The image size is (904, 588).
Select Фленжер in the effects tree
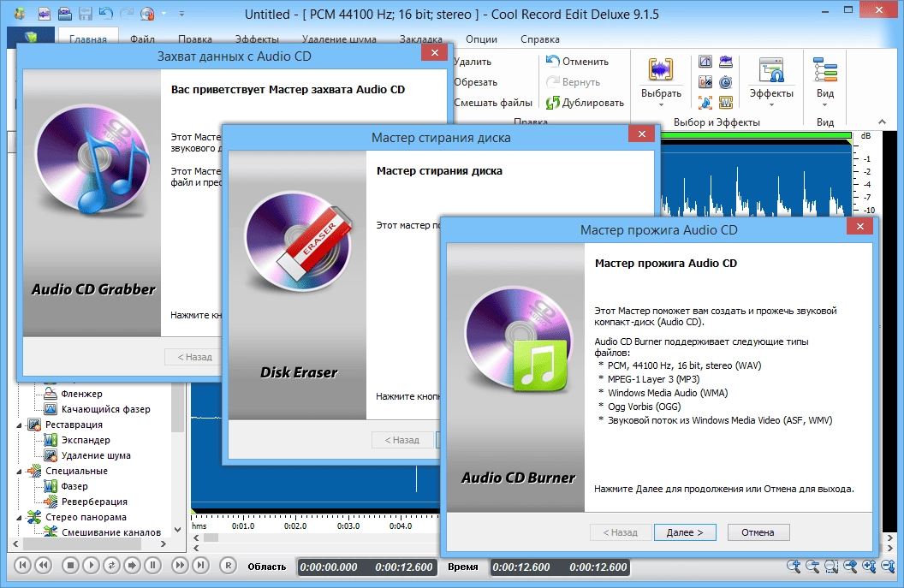tap(82, 394)
